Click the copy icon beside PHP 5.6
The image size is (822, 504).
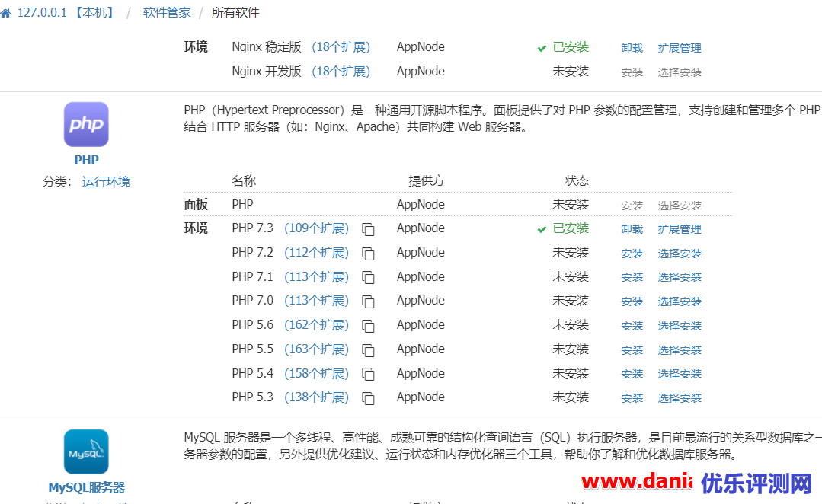pyautogui.click(x=368, y=326)
